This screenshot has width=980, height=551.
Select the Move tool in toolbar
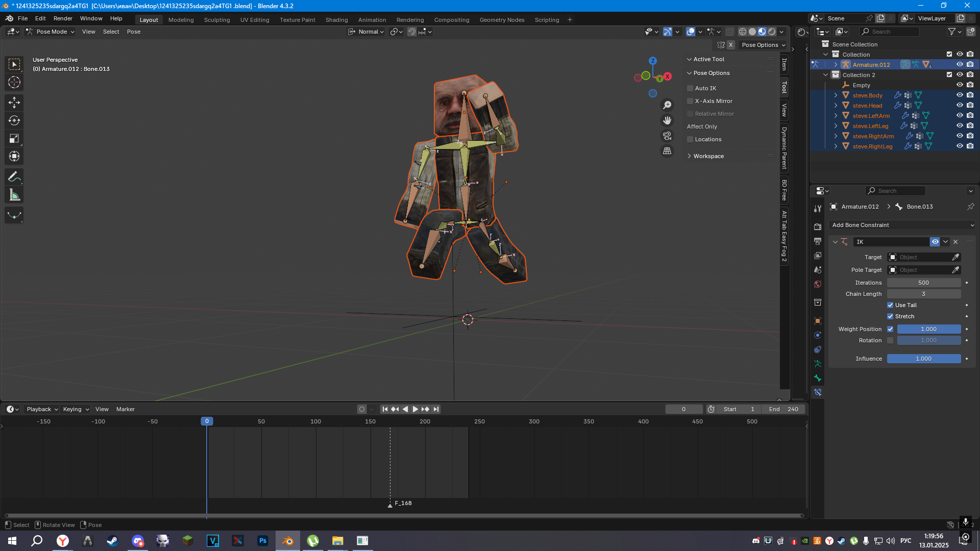click(14, 103)
